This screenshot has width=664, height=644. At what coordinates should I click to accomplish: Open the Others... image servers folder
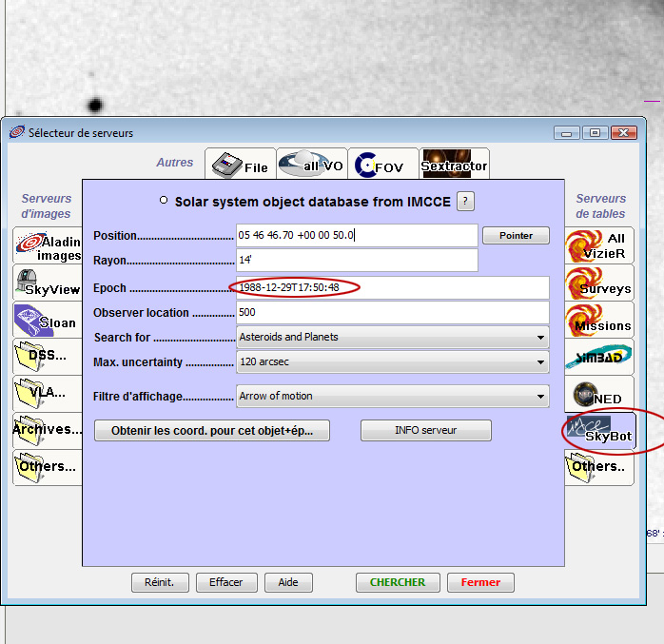click(48, 467)
